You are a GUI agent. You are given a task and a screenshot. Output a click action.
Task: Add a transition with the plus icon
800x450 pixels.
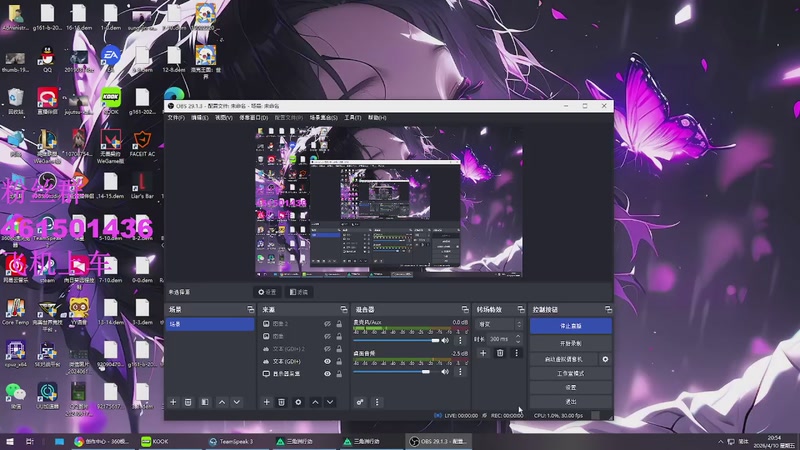point(483,353)
